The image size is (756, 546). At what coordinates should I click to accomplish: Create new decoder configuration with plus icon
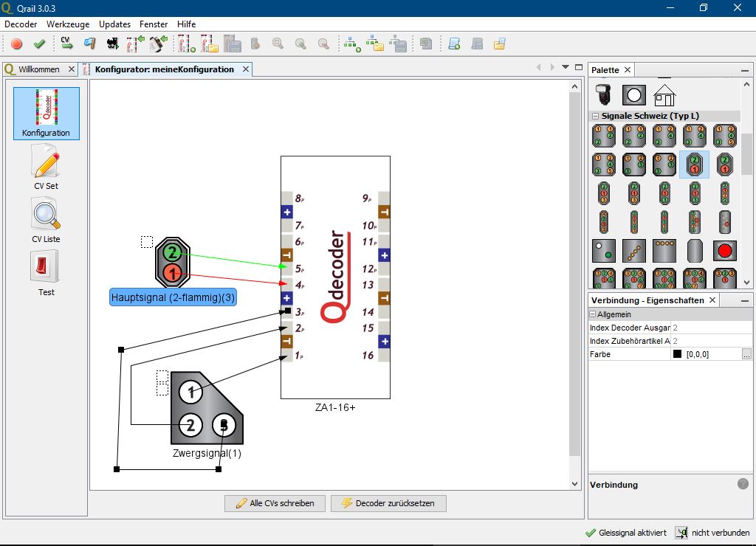click(187, 44)
